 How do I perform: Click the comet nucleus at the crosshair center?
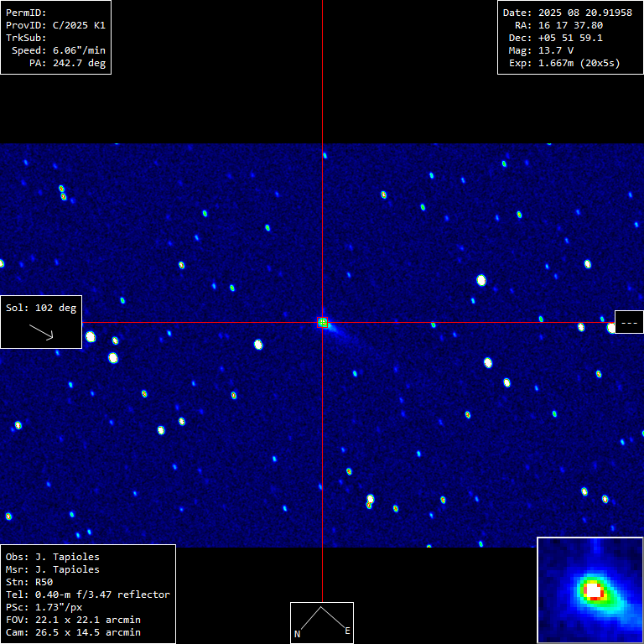coord(323,322)
